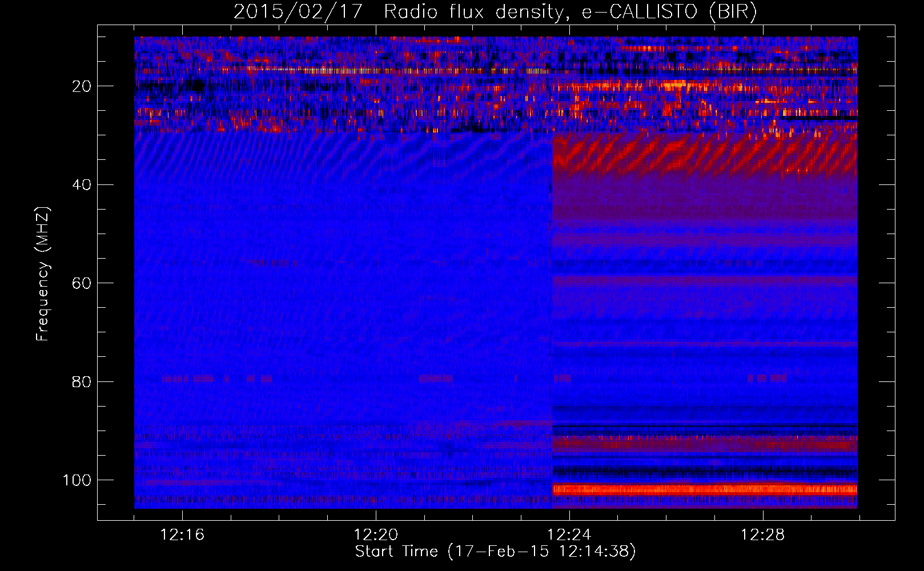This screenshot has height=571, width=924.
Task: Click the red striped burst near 35 MHz after 12:24
Action: 705,155
